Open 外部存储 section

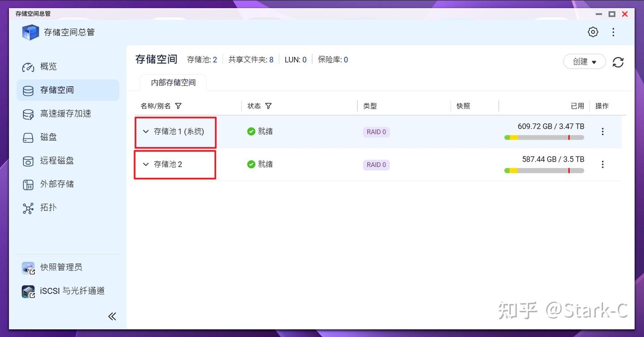coord(68,184)
